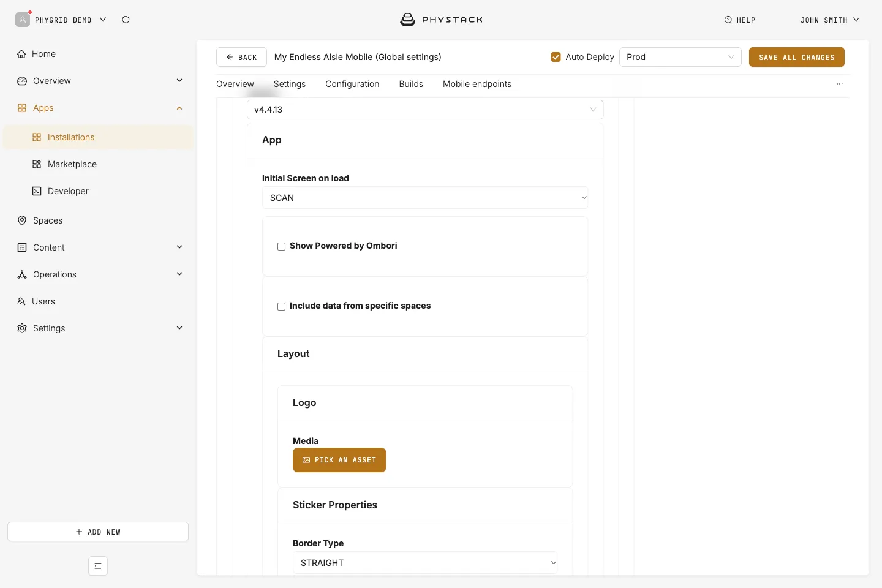Click the Operations nodes icon
This screenshot has width=882, height=588.
[x=22, y=274]
